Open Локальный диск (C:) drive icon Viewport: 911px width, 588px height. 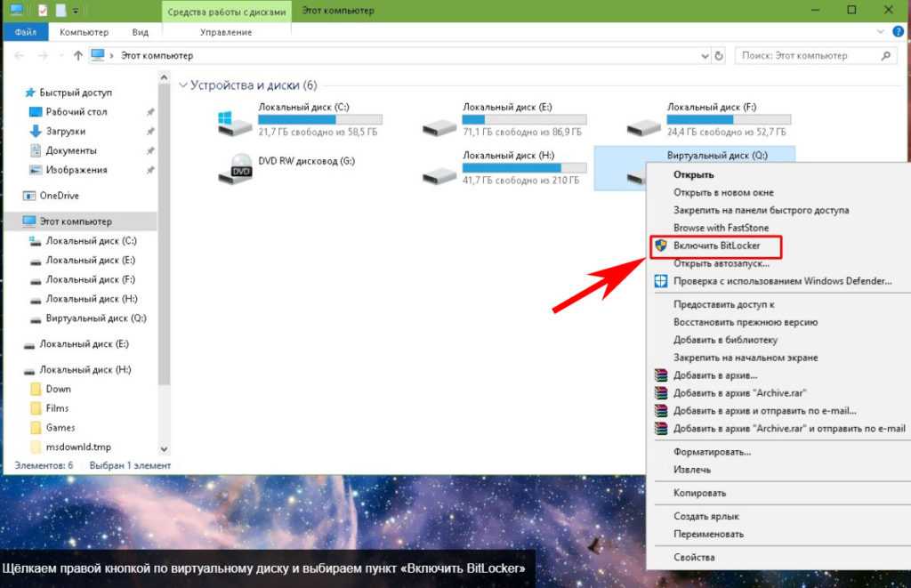(234, 122)
